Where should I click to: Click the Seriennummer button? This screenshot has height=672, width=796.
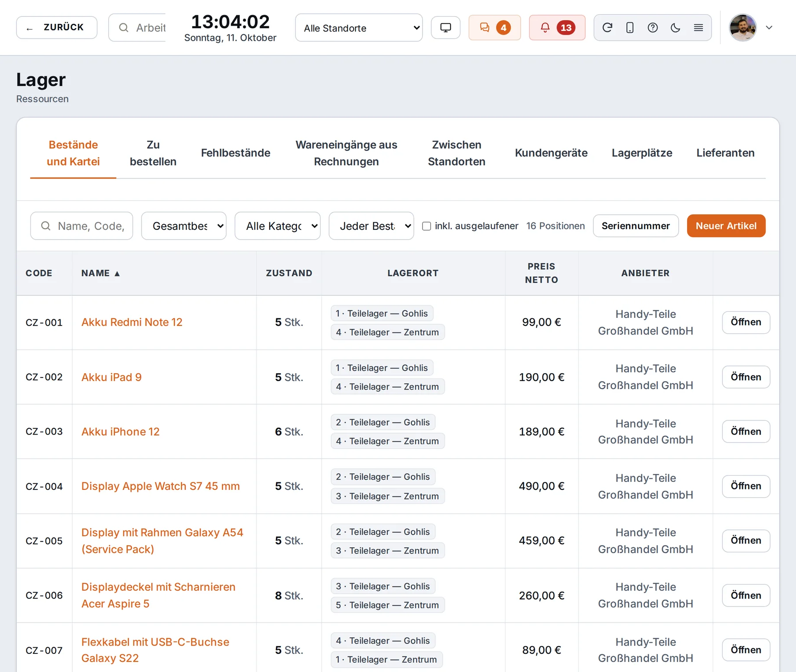(635, 226)
